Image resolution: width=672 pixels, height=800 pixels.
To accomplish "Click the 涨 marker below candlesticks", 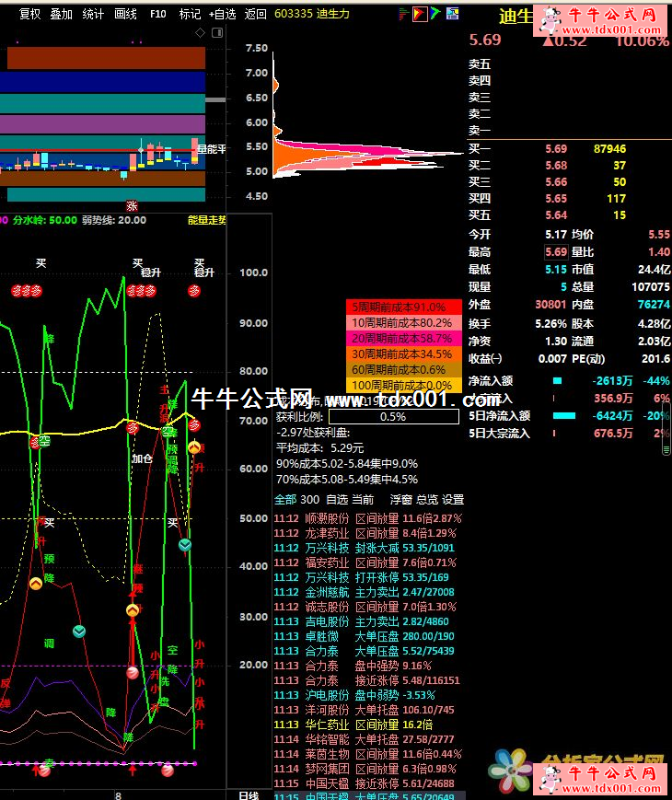I will [132, 205].
